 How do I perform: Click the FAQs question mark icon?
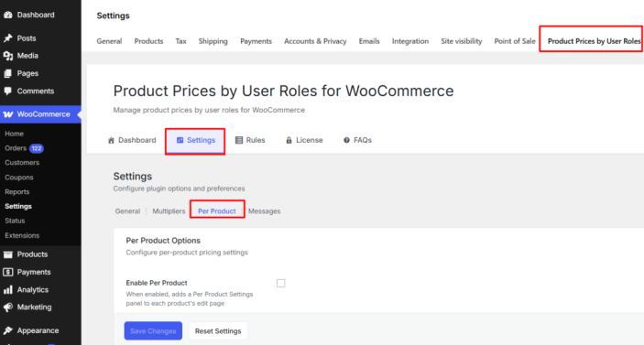click(346, 140)
